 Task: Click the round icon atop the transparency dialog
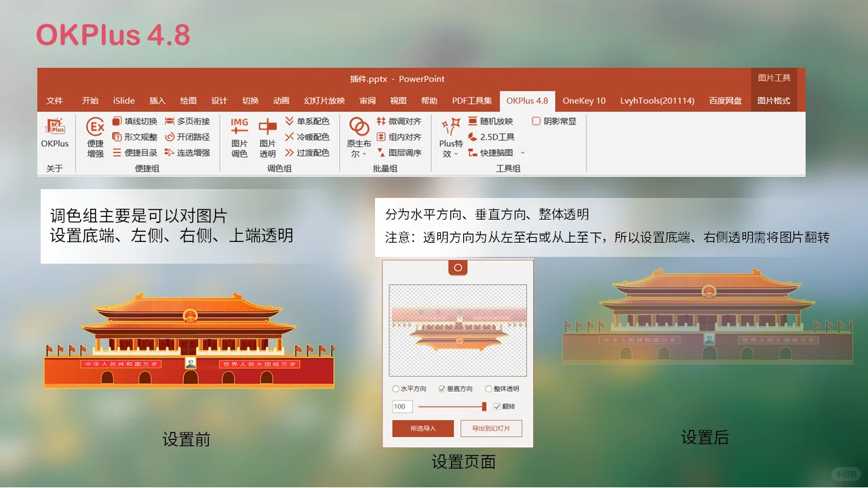pyautogui.click(x=458, y=267)
